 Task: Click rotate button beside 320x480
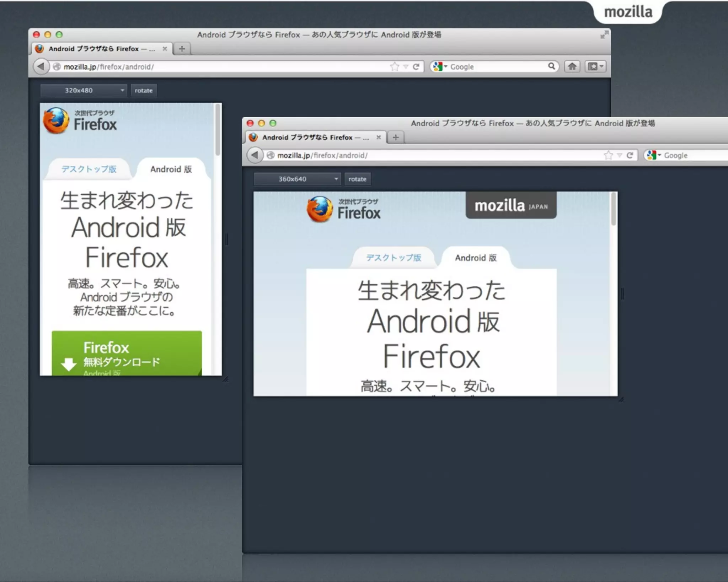click(x=144, y=90)
